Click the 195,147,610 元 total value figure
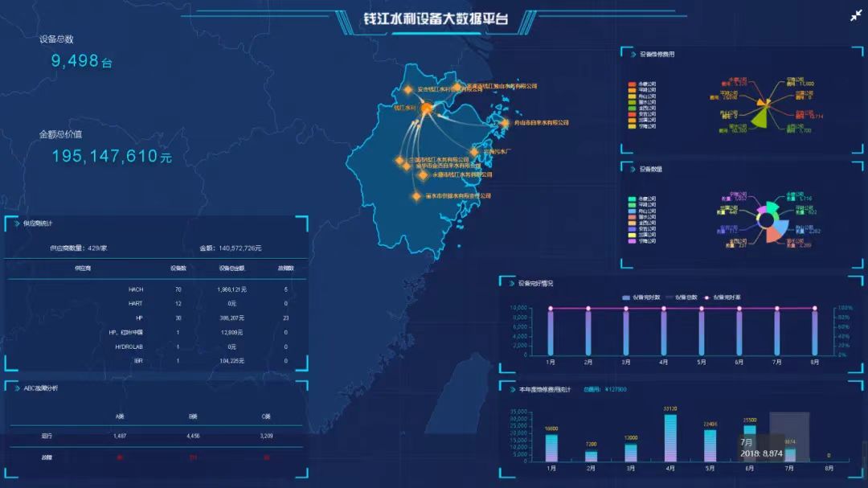Image resolution: width=868 pixels, height=488 pixels. pyautogui.click(x=111, y=156)
